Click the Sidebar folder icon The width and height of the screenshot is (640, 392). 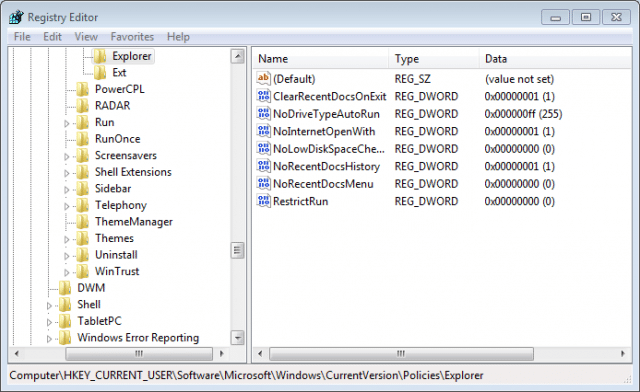[x=82, y=189]
